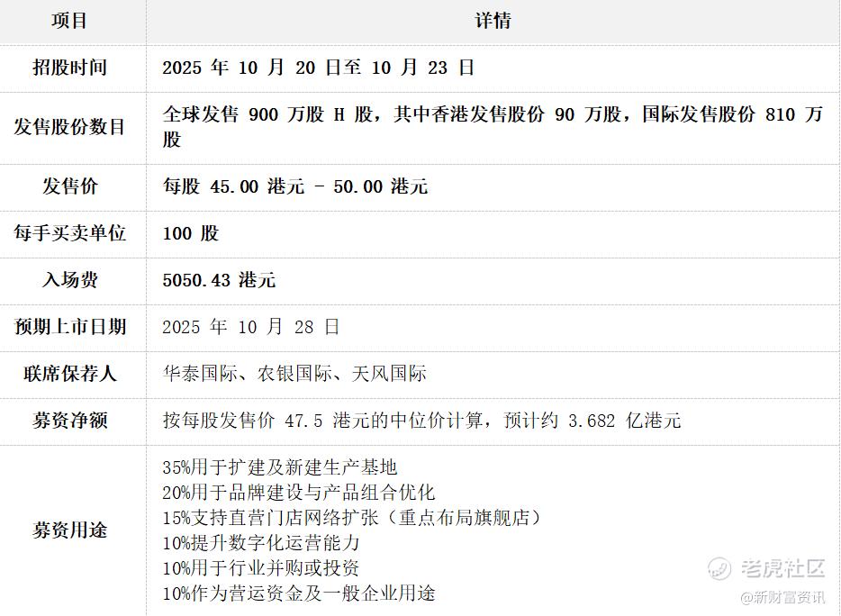Click the line 10%作为营运资金及一般企业用途
841x616 pixels.
click(299, 593)
